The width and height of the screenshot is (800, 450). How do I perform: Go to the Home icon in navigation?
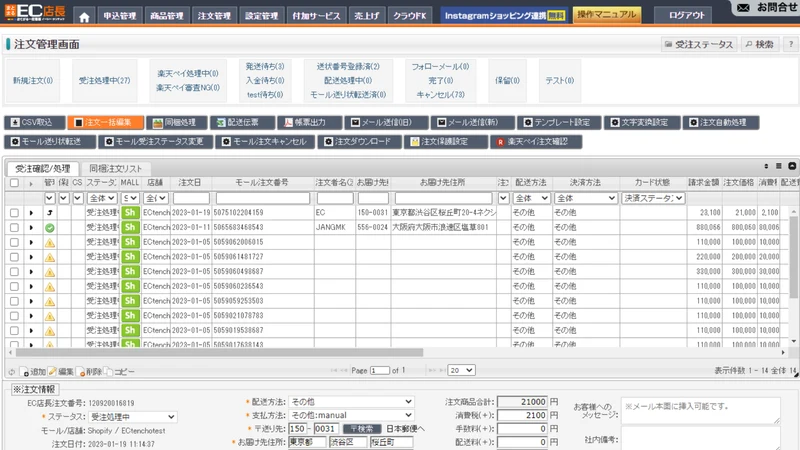(x=84, y=17)
